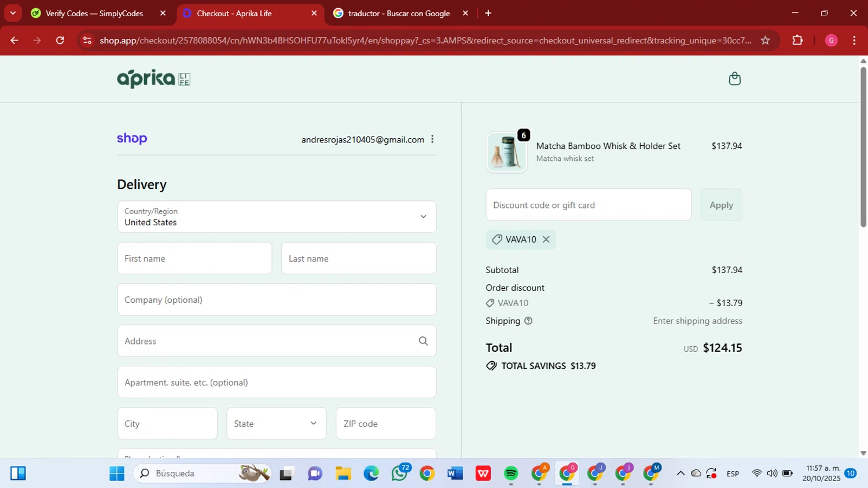
Task: Open Microsoft Word from the taskbar
Action: (x=455, y=474)
